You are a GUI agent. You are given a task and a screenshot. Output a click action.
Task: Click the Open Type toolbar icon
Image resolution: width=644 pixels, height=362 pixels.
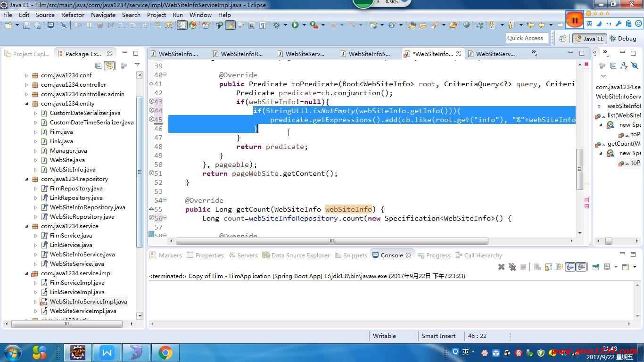(x=412, y=25)
